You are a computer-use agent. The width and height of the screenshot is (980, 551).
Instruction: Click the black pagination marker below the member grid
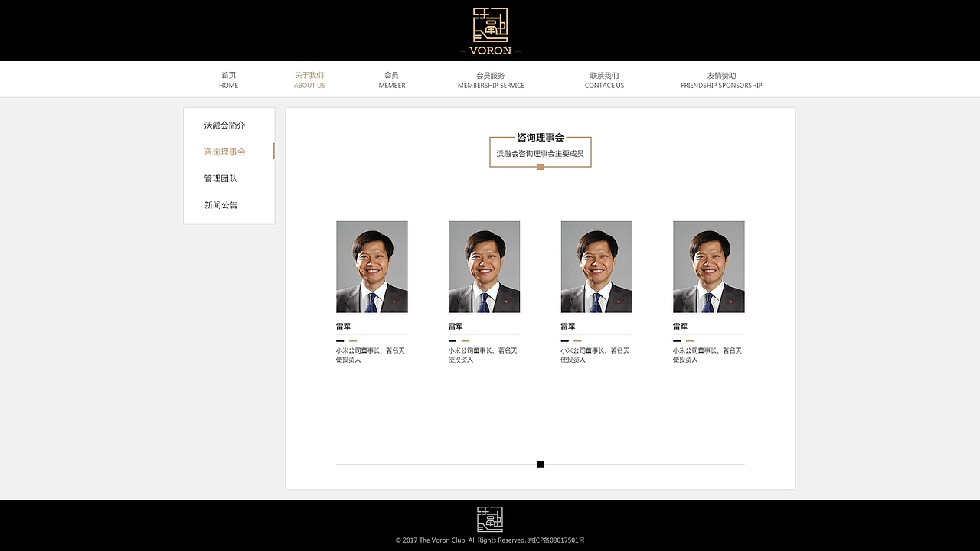point(540,464)
